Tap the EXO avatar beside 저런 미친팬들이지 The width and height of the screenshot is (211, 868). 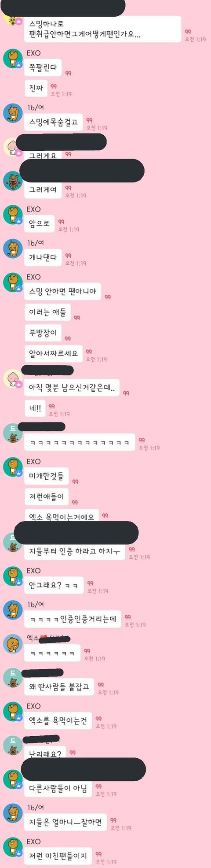pos(13,847)
